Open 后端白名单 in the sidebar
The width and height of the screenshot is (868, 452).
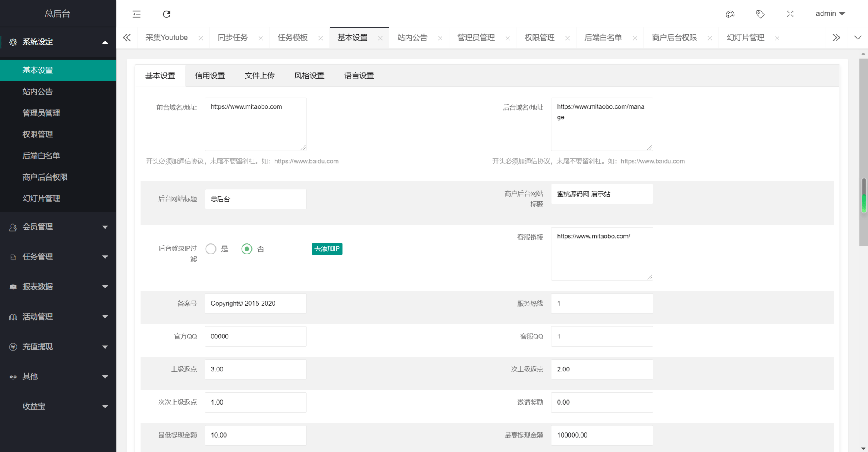point(41,156)
